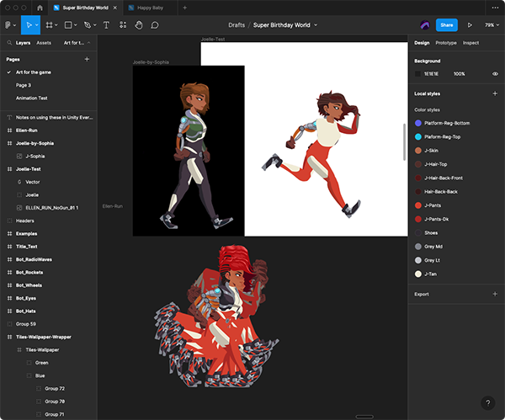Select the Rectangle shape tool
Image resolution: width=505 pixels, height=420 pixels.
tap(68, 25)
